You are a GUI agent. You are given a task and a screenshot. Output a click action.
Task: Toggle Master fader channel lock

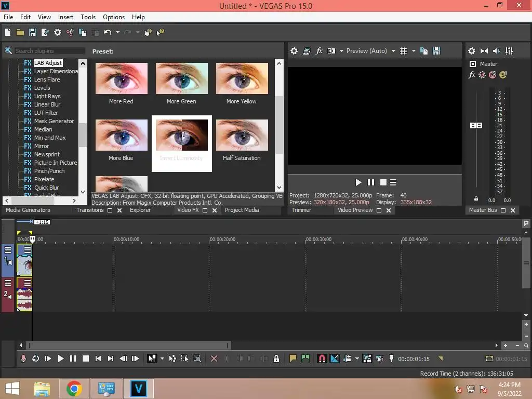(x=476, y=199)
